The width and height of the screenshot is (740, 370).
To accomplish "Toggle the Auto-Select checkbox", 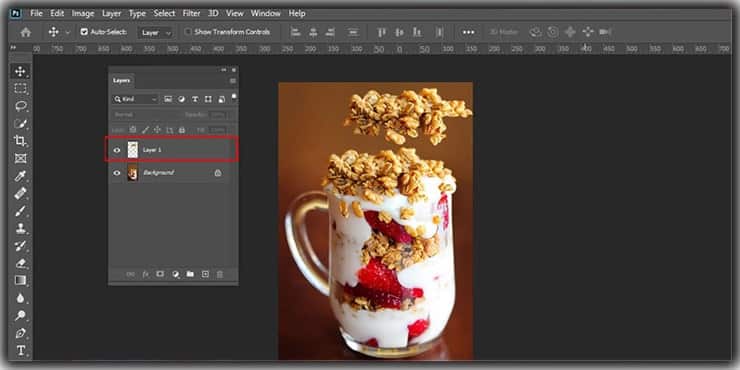I will pos(84,32).
